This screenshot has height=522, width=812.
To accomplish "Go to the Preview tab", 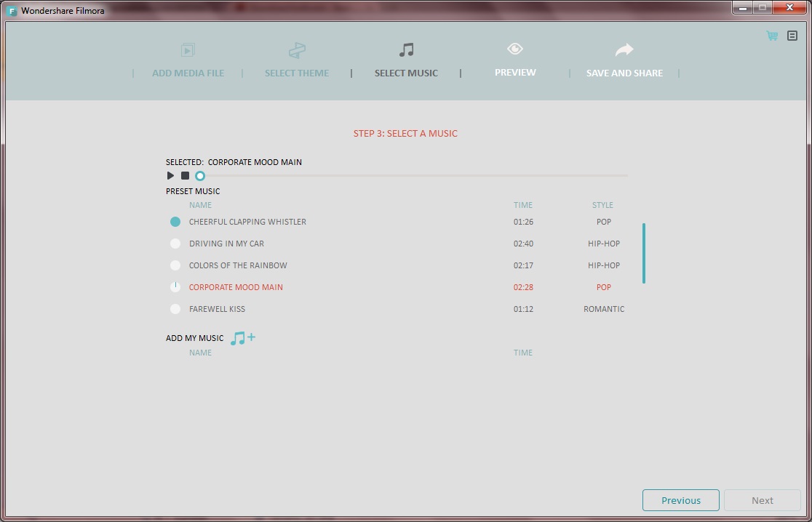I will click(x=514, y=72).
